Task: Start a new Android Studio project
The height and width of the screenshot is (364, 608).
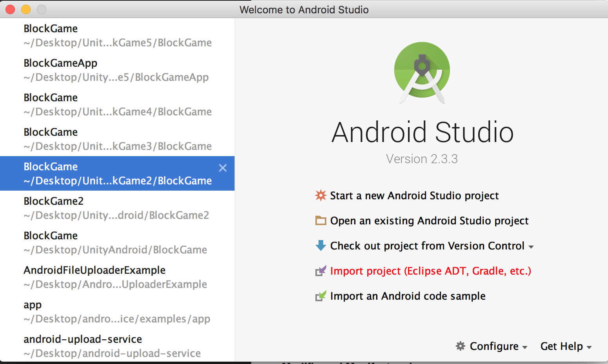Action: click(414, 195)
